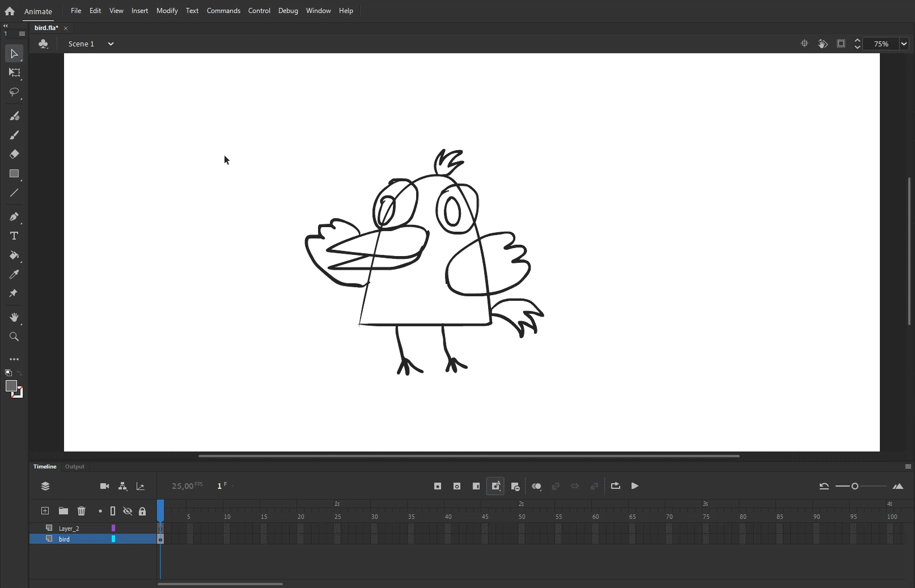Screen dimensions: 915x588
Task: Select the Hand tool
Action: 14,317
